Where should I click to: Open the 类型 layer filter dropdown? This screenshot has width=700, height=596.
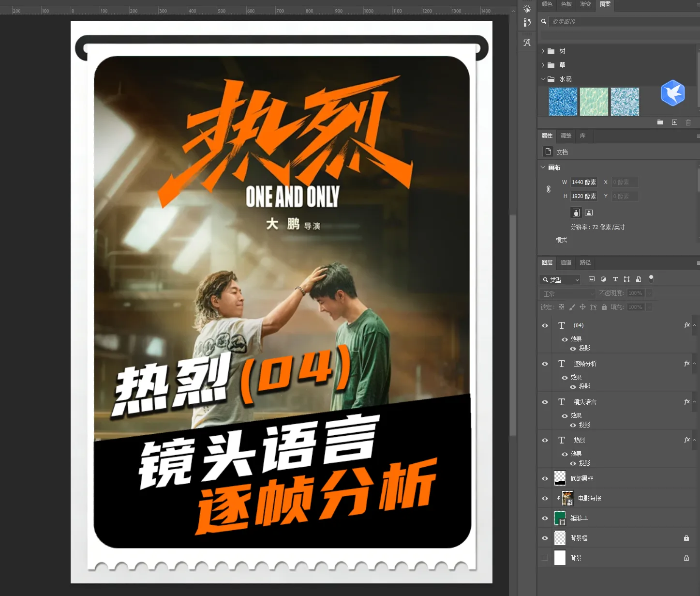pos(560,280)
